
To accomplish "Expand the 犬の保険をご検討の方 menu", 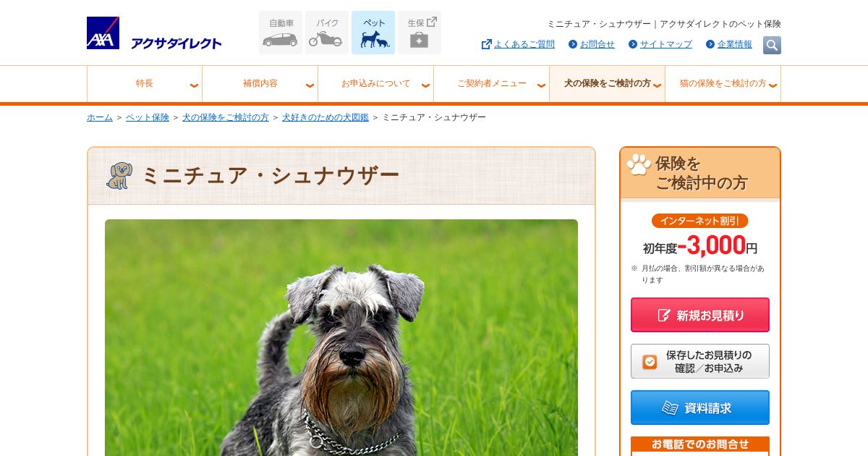I will 608,84.
